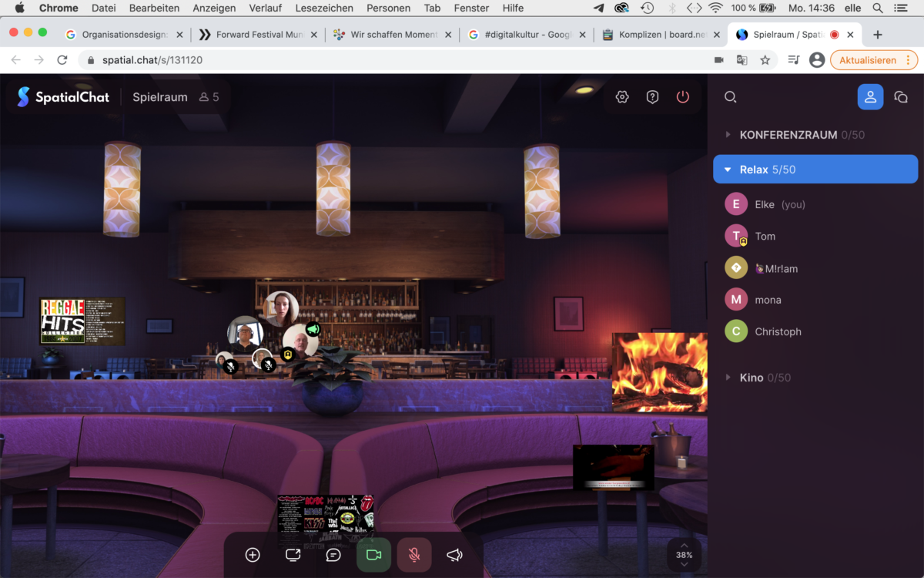Unmute the microphone
The height and width of the screenshot is (578, 924).
click(414, 555)
